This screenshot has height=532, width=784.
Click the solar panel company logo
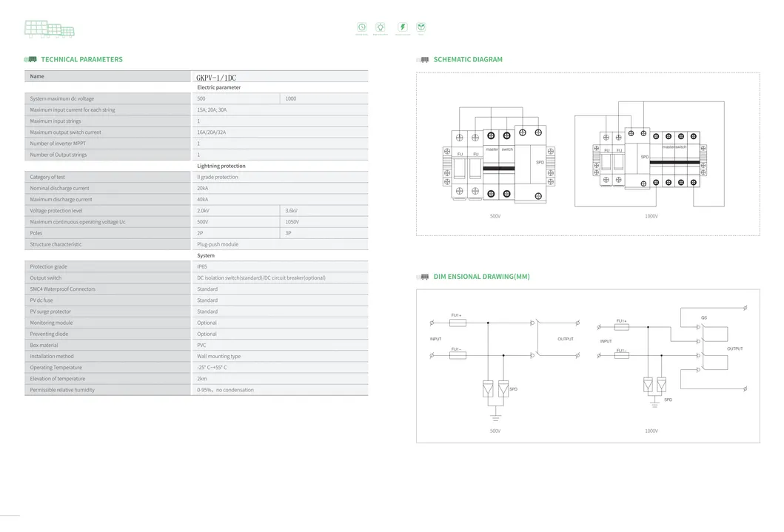pos(48,28)
